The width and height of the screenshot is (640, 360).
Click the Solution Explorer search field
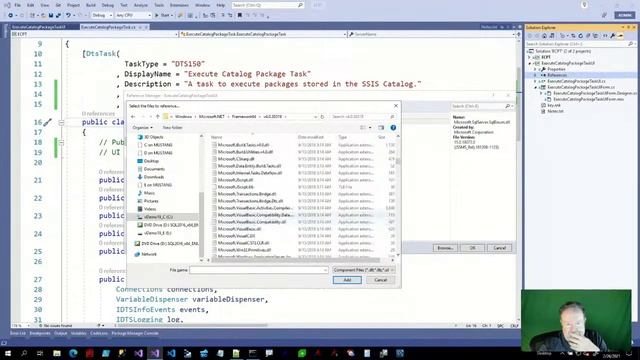578,44
